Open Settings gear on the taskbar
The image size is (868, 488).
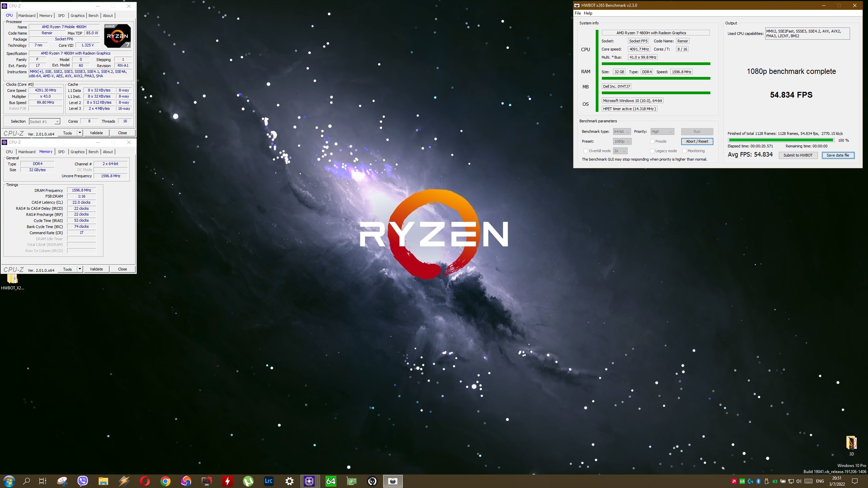point(289,481)
